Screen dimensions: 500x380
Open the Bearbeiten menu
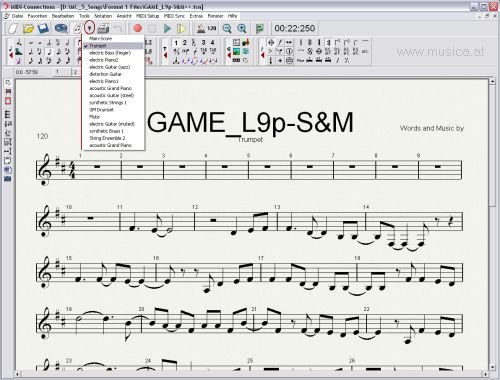[63, 16]
